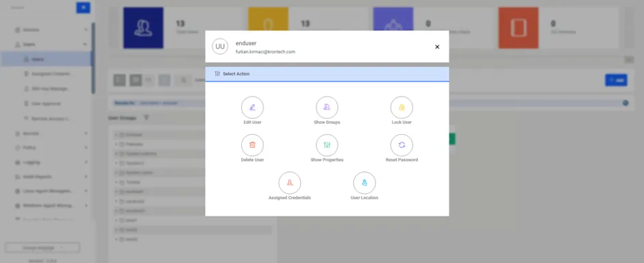Open Show Properties sliders icon

coord(327,145)
